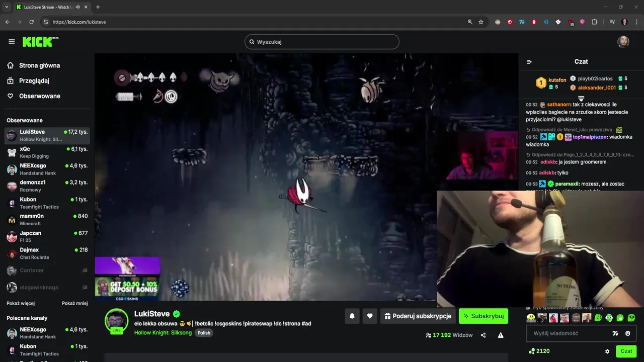Viewport: 644px width, 362px height.
Task: Open emoji picker in chat input
Action: [628, 333]
